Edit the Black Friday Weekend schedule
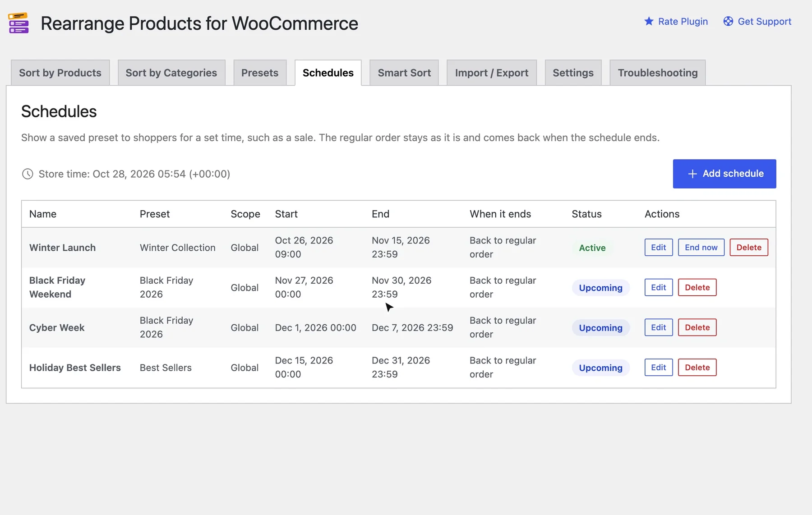This screenshot has width=812, height=515. (659, 287)
